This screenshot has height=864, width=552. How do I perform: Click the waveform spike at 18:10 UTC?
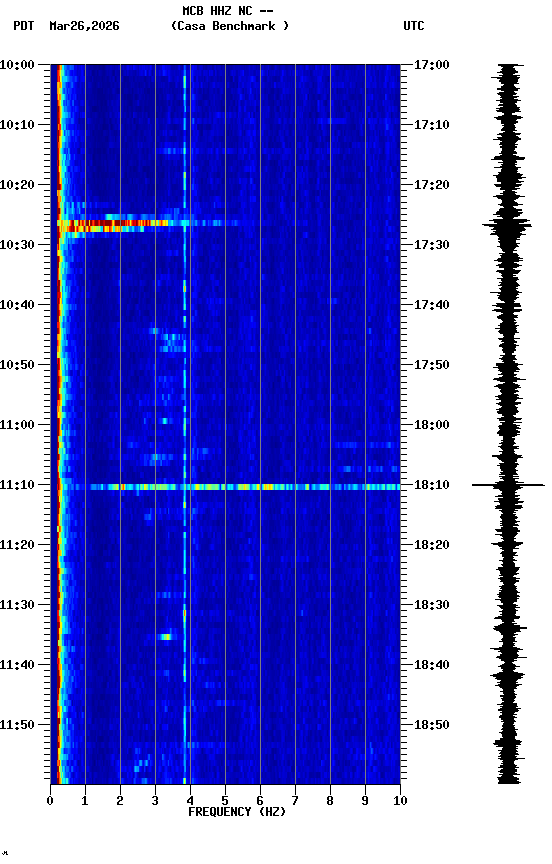pyautogui.click(x=508, y=485)
